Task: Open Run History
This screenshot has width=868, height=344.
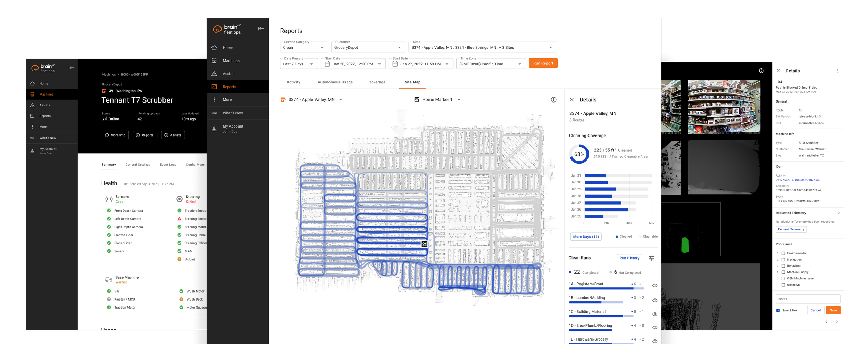Action: (x=629, y=258)
